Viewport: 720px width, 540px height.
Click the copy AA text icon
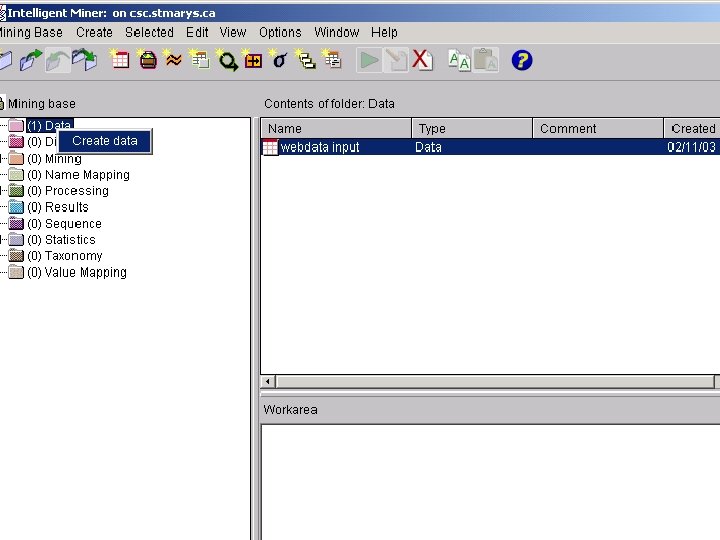tap(459, 60)
